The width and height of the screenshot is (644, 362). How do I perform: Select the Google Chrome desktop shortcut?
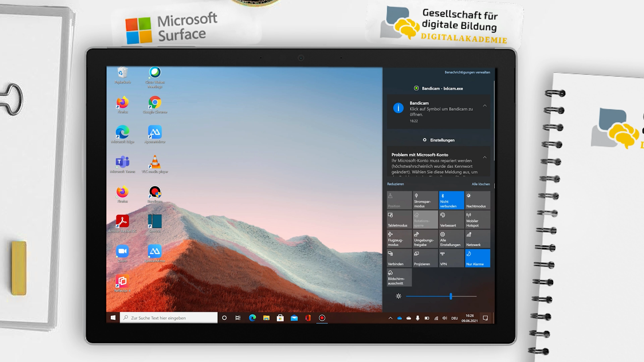click(155, 105)
